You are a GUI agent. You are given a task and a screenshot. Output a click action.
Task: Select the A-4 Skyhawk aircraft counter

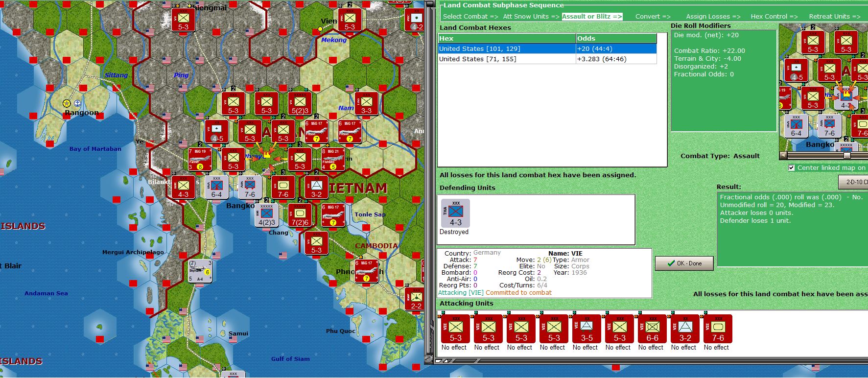click(x=200, y=271)
